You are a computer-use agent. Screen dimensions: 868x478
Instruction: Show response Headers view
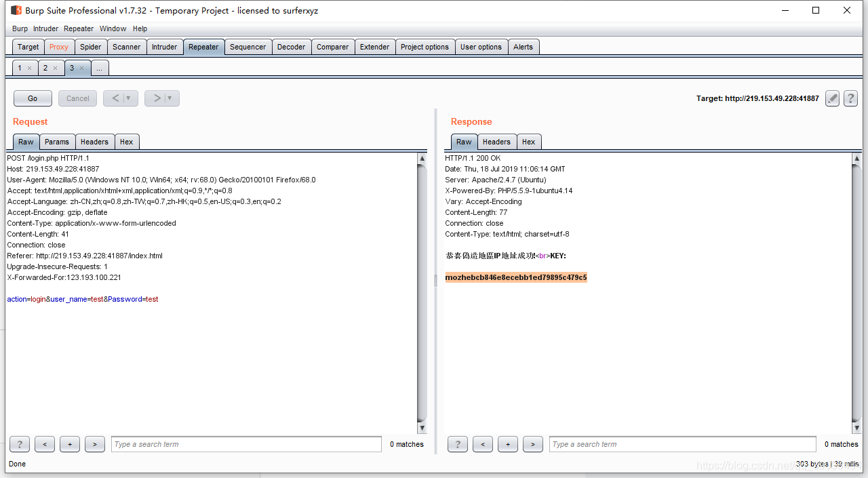pos(496,142)
